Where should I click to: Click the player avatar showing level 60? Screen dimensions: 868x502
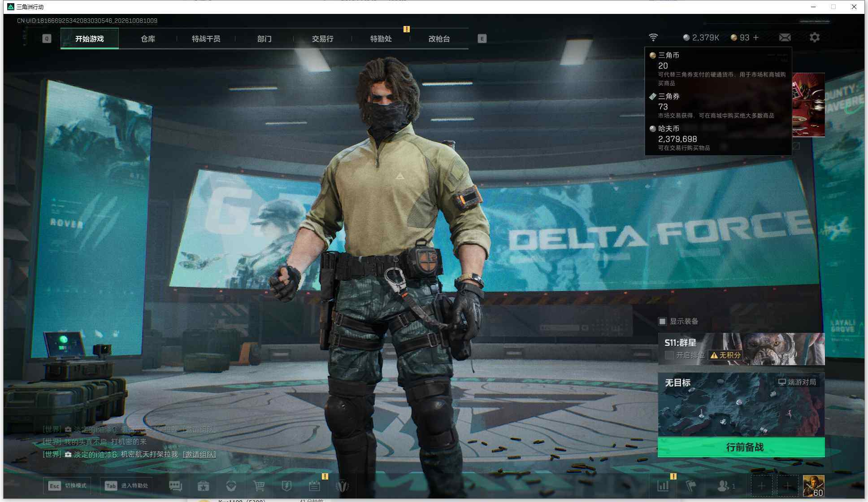pos(813,486)
